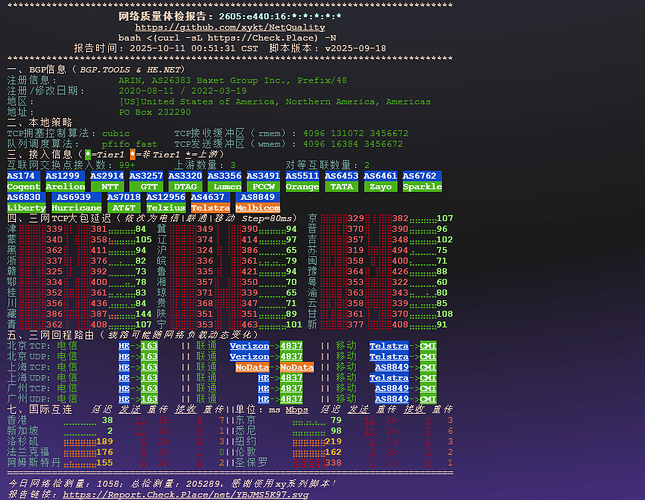This screenshot has height=500, width=645.
Task: Click the AS6762 Sparkle badge
Action: pos(422,181)
